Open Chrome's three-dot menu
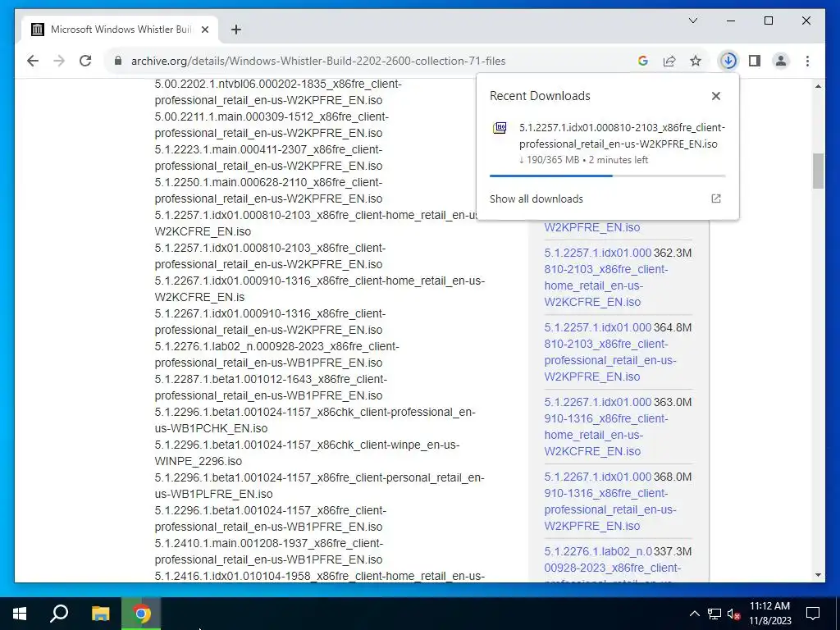 pos(807,61)
